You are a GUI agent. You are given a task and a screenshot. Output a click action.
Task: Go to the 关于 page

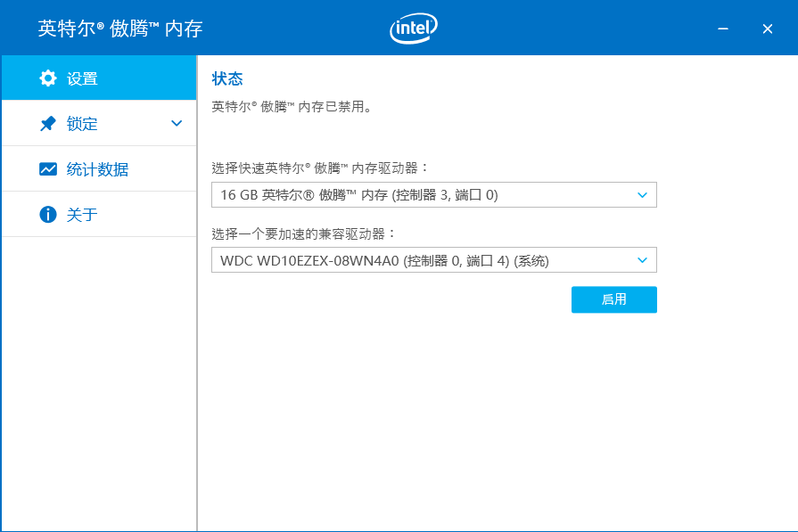[x=82, y=215]
